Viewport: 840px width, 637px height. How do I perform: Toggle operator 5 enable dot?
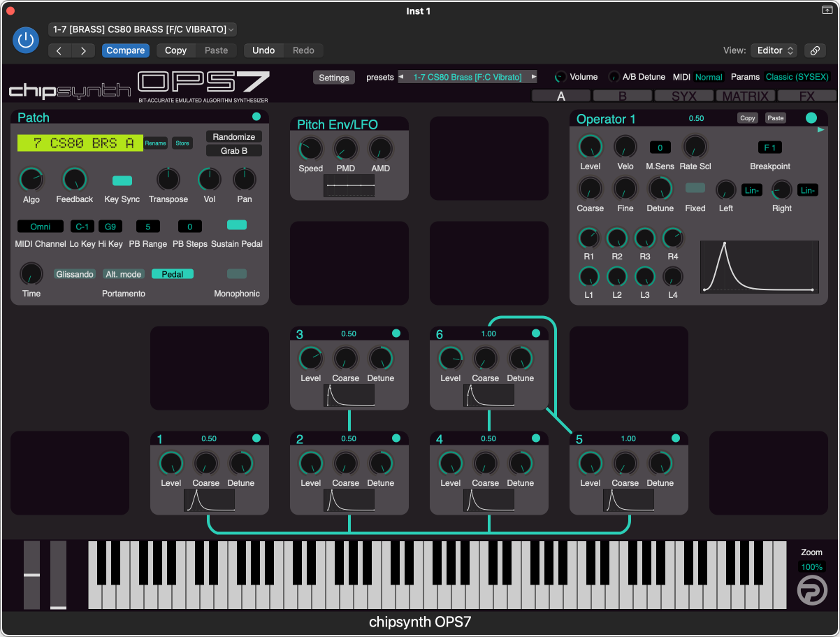676,438
